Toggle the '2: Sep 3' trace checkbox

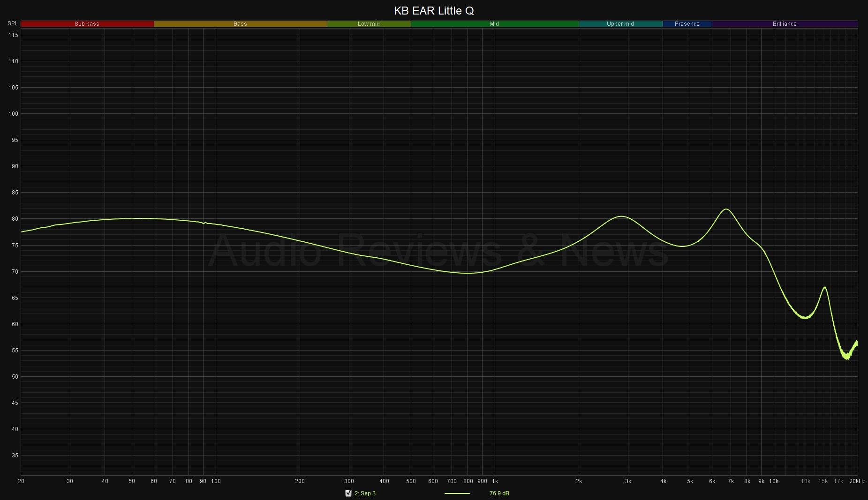pyautogui.click(x=348, y=493)
